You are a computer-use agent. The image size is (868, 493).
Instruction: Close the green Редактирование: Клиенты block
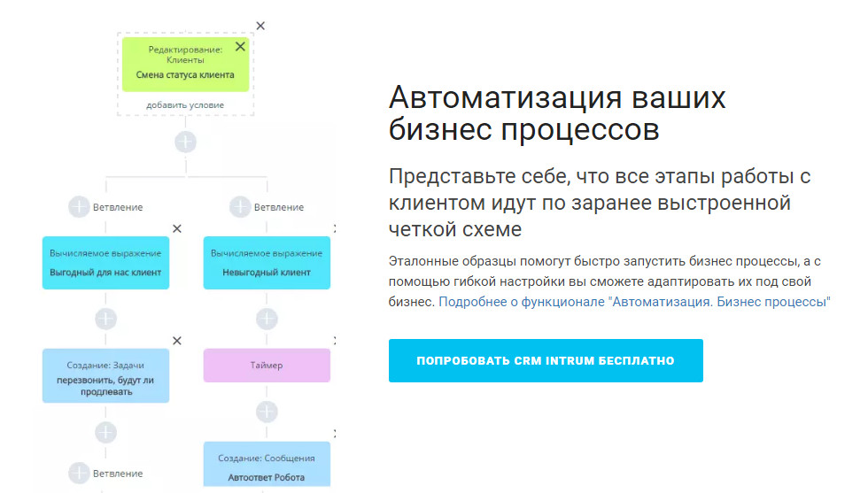(x=240, y=47)
